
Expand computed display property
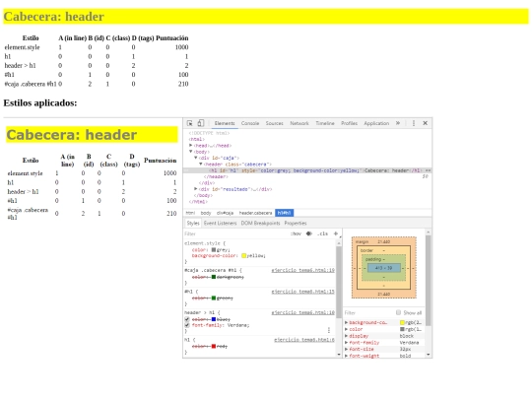[x=346, y=336]
